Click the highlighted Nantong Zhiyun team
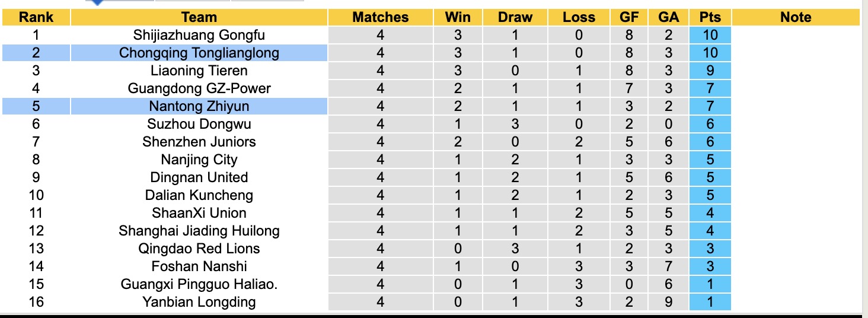 pos(199,106)
